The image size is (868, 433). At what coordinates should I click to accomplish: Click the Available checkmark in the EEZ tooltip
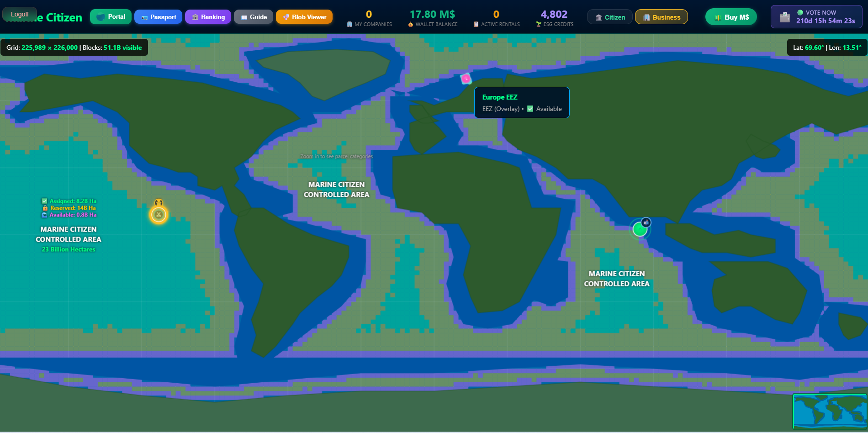coord(530,109)
